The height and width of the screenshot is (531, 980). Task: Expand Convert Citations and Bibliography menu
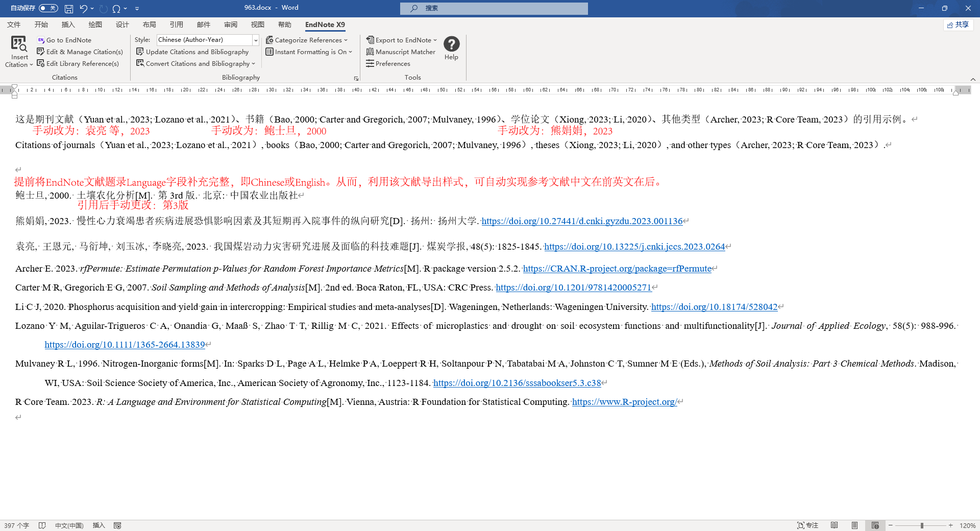[253, 64]
